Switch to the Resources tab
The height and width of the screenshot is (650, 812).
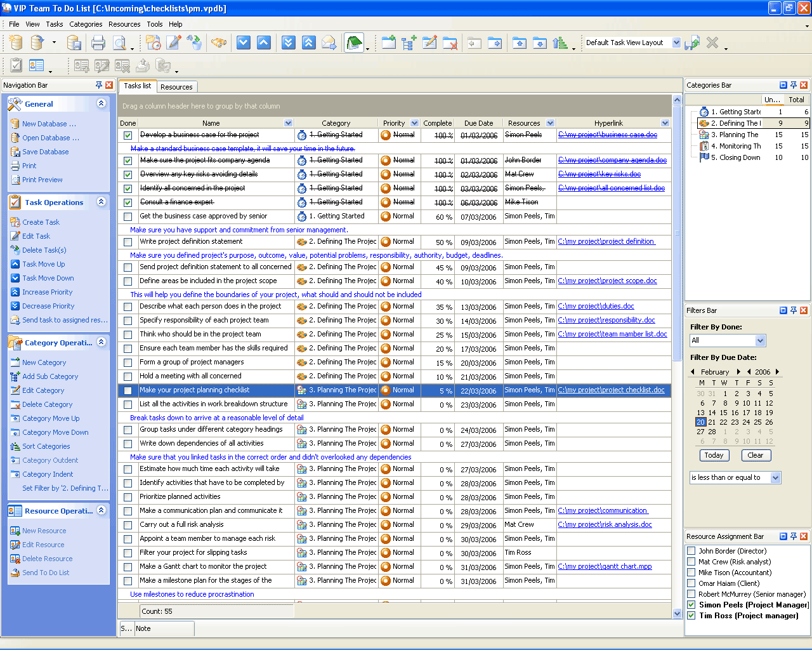pos(176,87)
